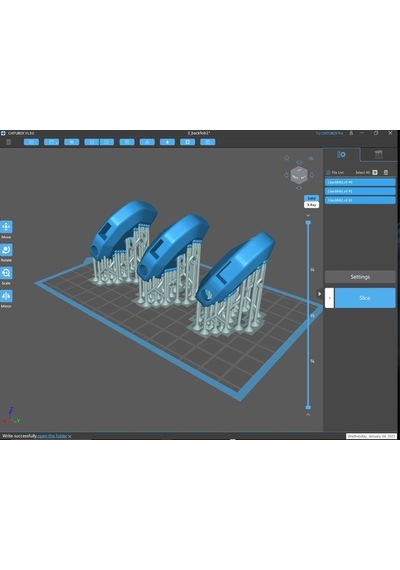Select the Scale tool
Image resolution: width=400 pixels, height=570 pixels.
[x=6, y=273]
